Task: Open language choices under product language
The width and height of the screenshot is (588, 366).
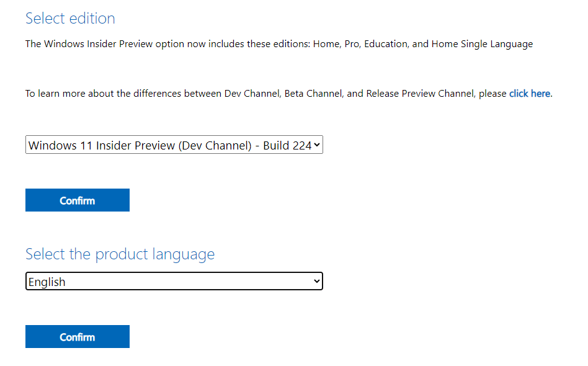Action: click(174, 281)
